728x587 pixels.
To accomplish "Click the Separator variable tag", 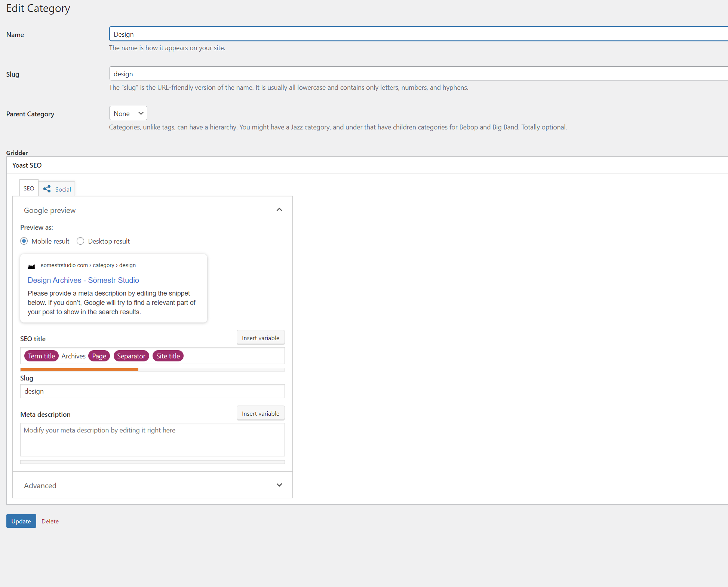I will coord(131,356).
